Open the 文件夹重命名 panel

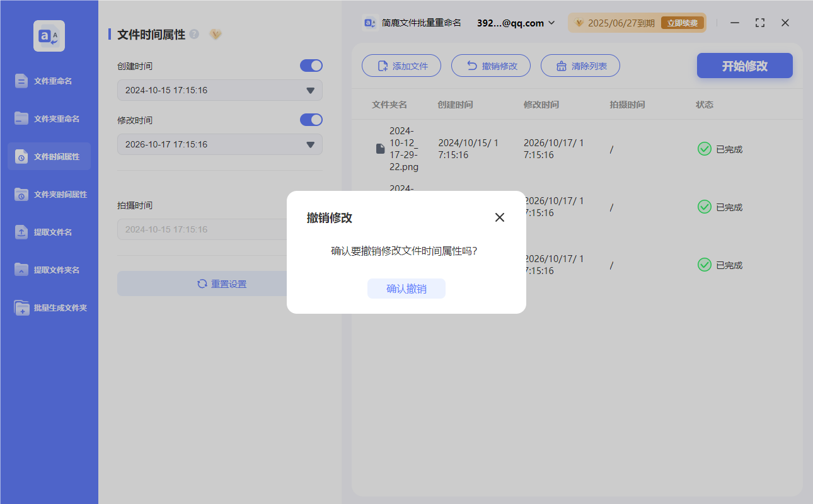49,118
